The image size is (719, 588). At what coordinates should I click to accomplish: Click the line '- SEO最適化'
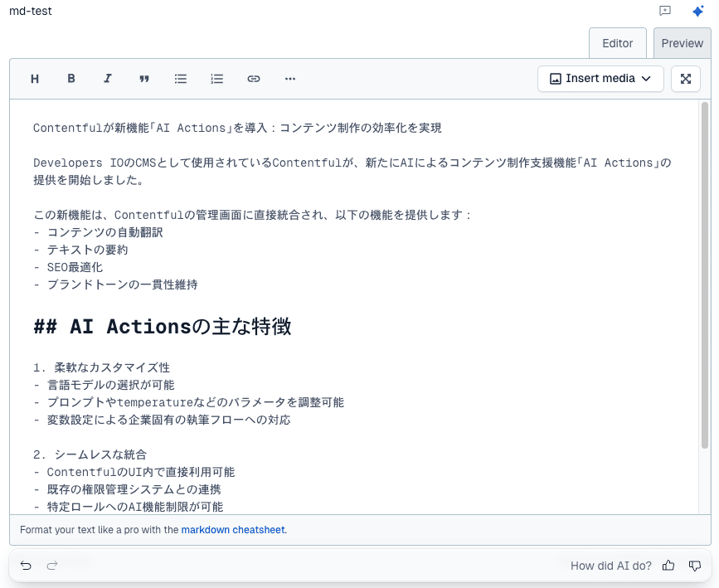(x=68, y=267)
